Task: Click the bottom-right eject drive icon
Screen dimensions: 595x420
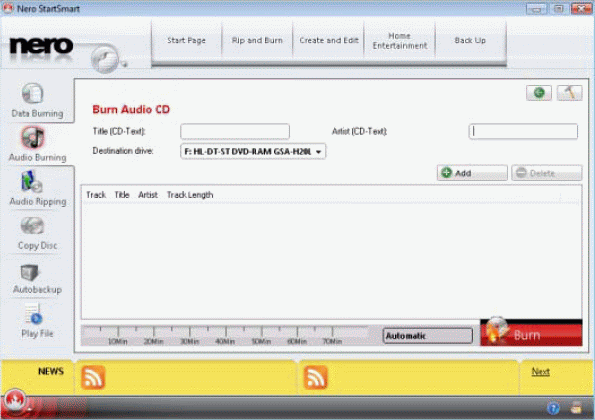Action: click(x=576, y=408)
